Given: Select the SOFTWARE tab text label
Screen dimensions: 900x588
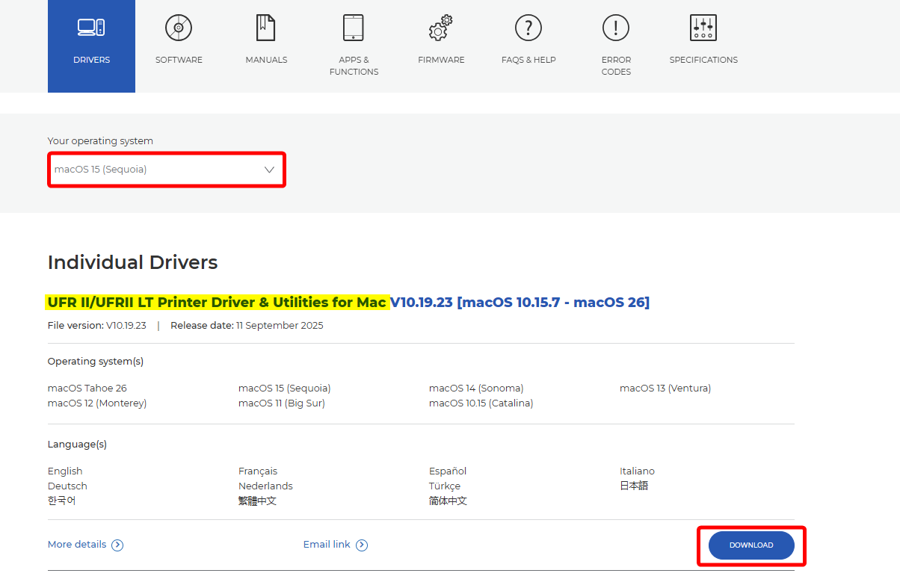Looking at the screenshot, I should coord(179,60).
